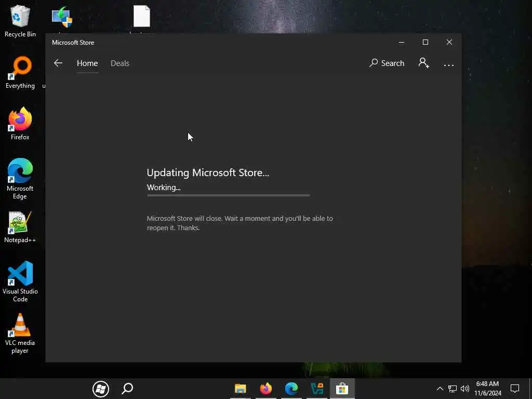The width and height of the screenshot is (532, 399).
Task: Click the 'Working...' status text
Action: coord(164,188)
